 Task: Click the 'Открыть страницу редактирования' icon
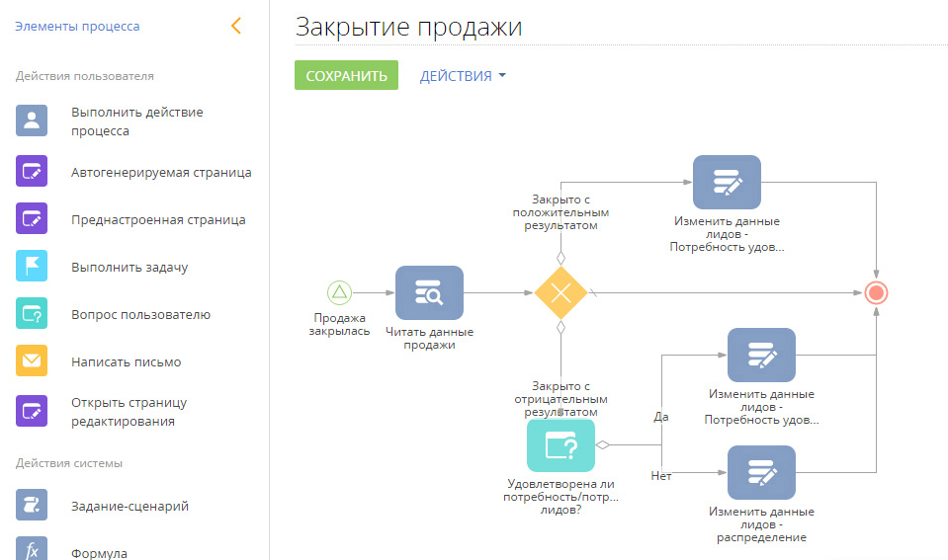[x=32, y=411]
